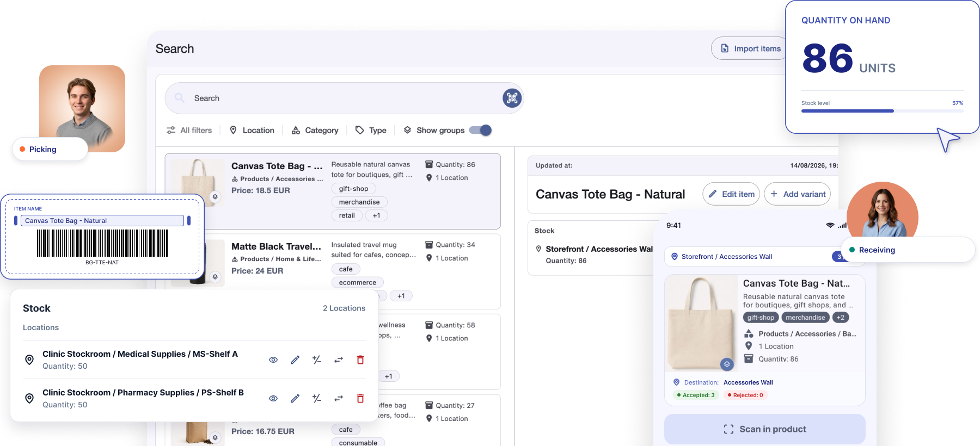Click the location pin beside Storefront / Accessories Wall stock
The height and width of the screenshot is (446, 980).
click(x=538, y=249)
